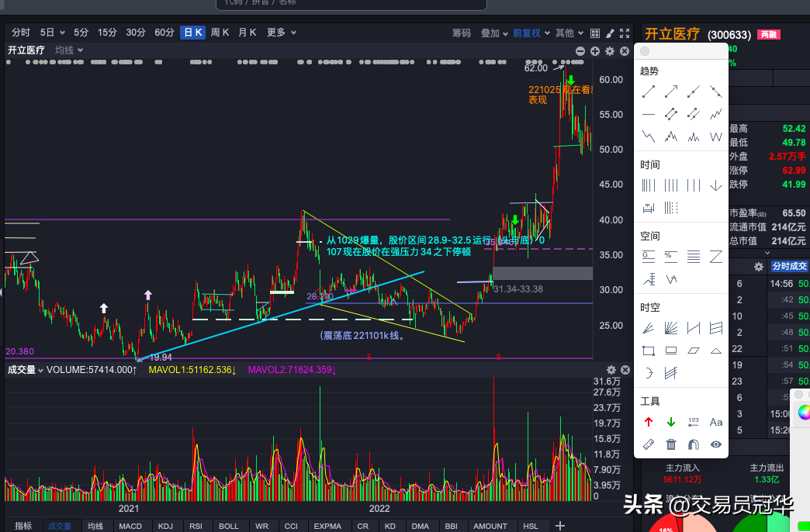
Task: Open the 前复权 adjustment dropdown
Action: pyautogui.click(x=531, y=33)
